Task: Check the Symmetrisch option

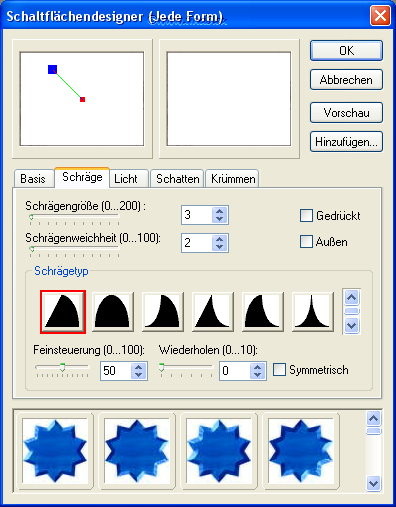Action: (x=279, y=370)
